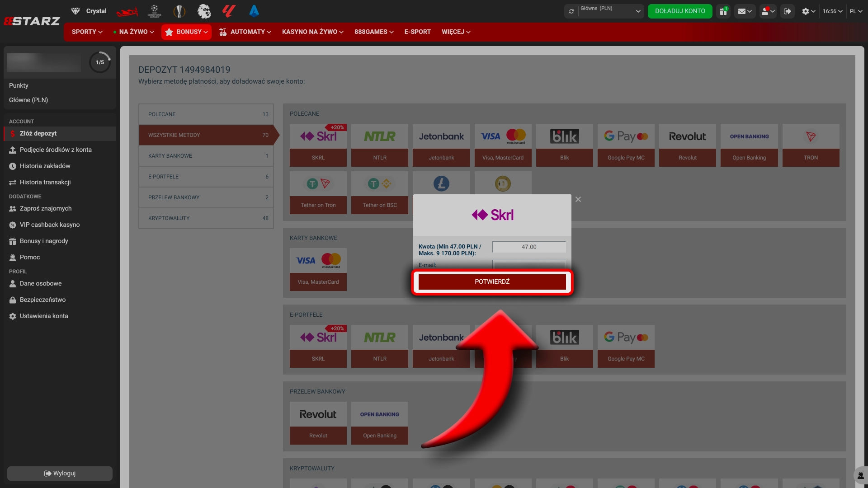Close the Skrill payment popup
Screen dimensions: 868x488
click(x=578, y=199)
